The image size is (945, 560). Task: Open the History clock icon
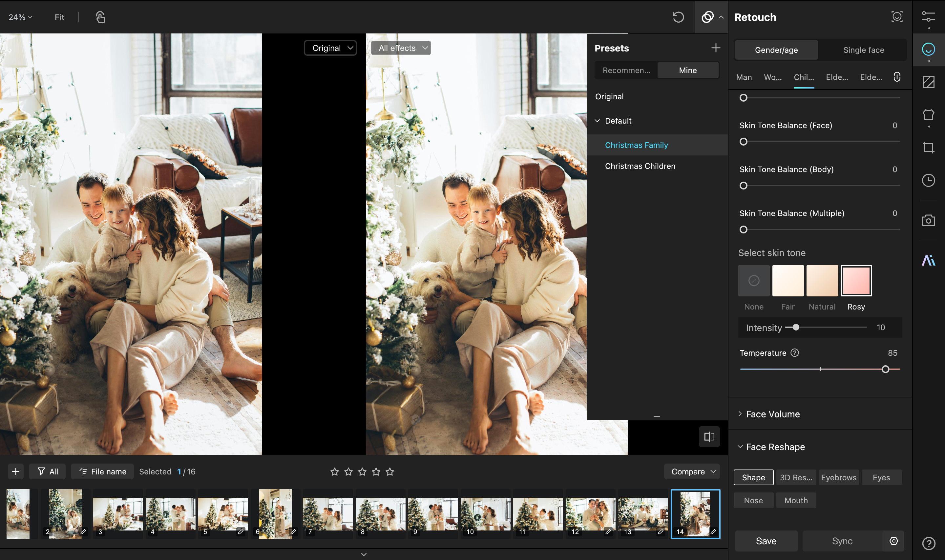928,180
